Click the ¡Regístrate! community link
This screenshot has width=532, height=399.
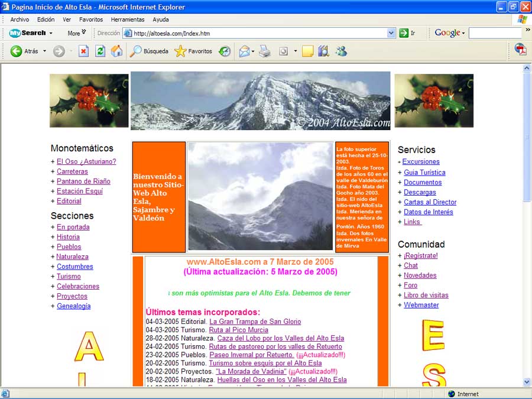[420, 256]
